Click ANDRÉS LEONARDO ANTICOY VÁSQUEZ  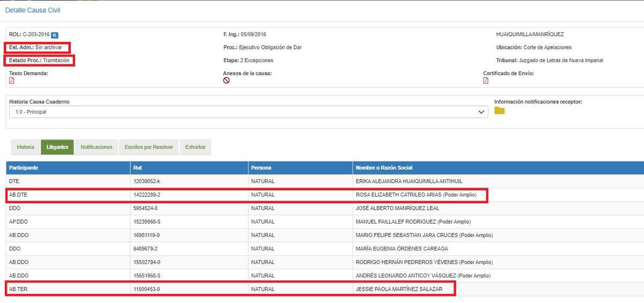point(406,276)
